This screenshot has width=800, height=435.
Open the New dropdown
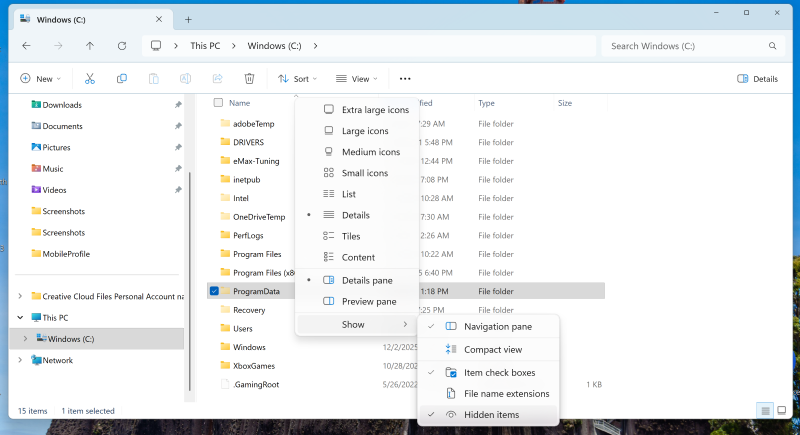click(40, 79)
